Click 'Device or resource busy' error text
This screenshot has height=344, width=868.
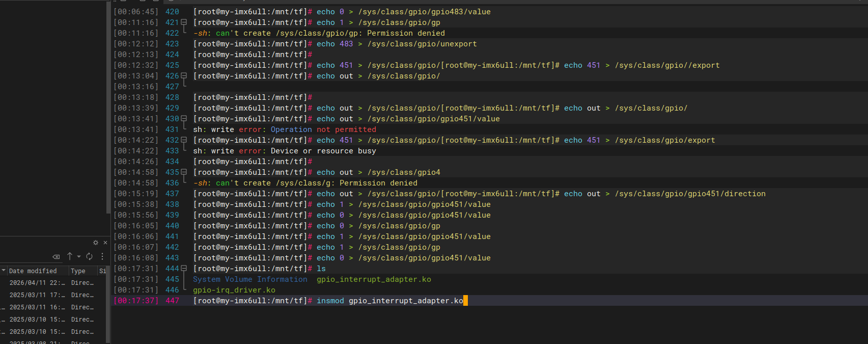point(323,151)
